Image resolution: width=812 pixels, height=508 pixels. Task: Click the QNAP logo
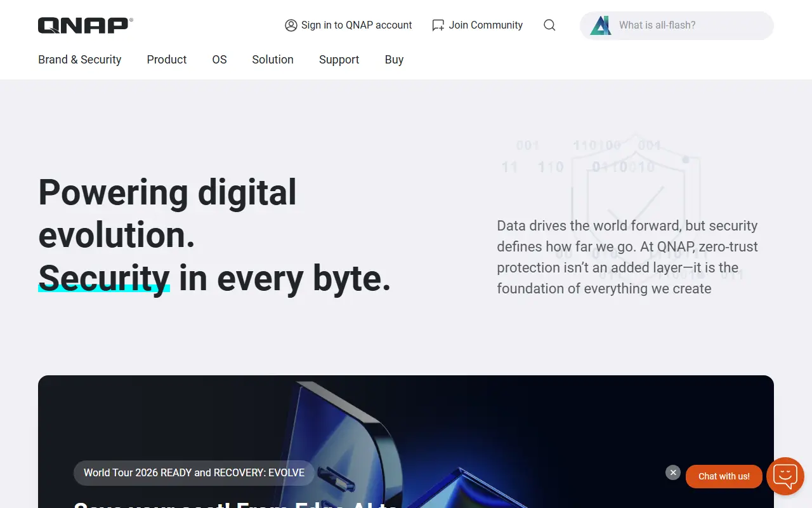point(86,25)
